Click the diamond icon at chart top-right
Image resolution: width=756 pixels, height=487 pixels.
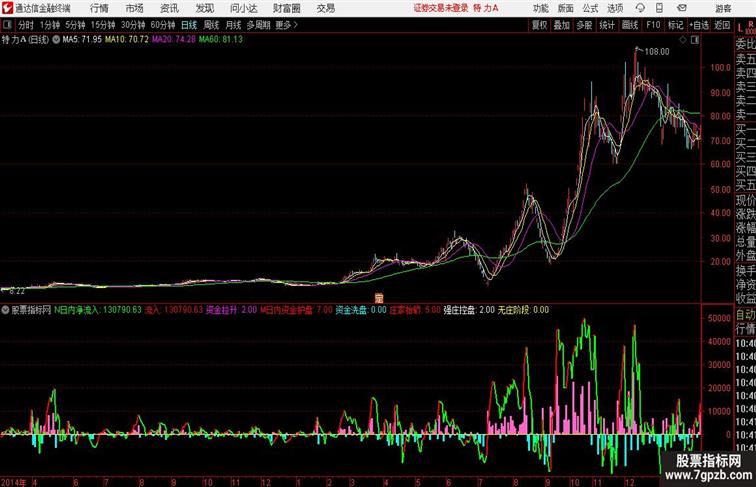(x=683, y=40)
